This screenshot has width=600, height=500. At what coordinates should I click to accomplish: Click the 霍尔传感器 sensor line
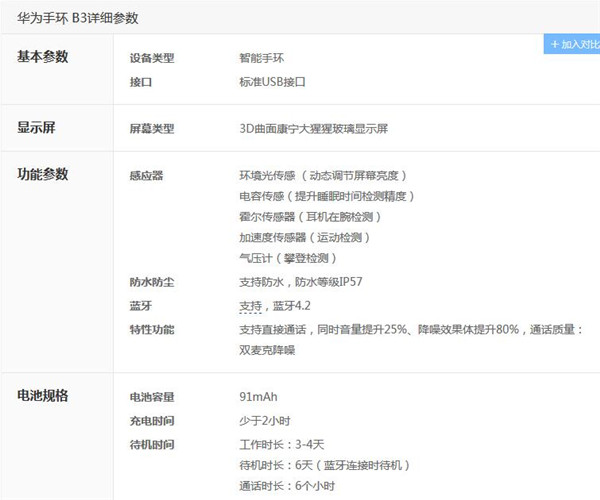click(310, 217)
